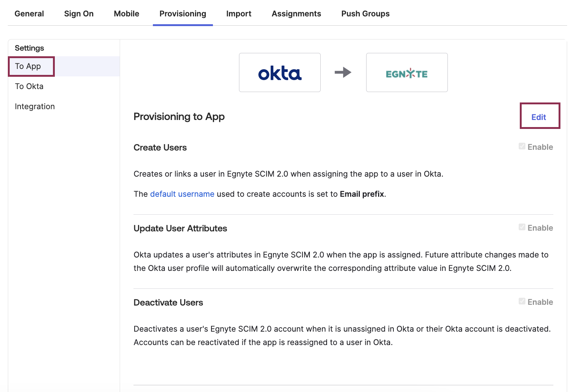Select To App in the Settings sidebar
572x392 pixels.
click(28, 66)
